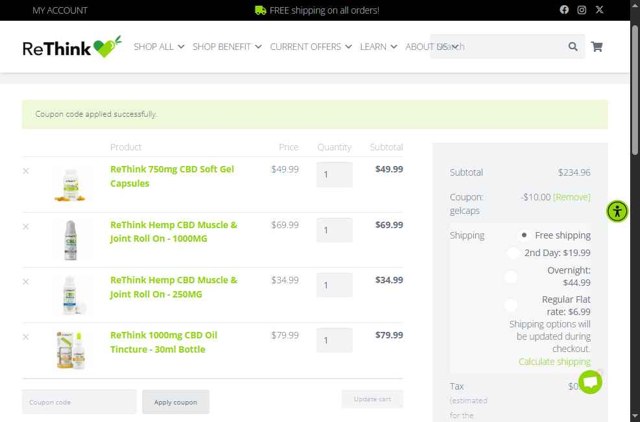Open the live chat bubble
Screen dimensions: 640x422
(590, 382)
